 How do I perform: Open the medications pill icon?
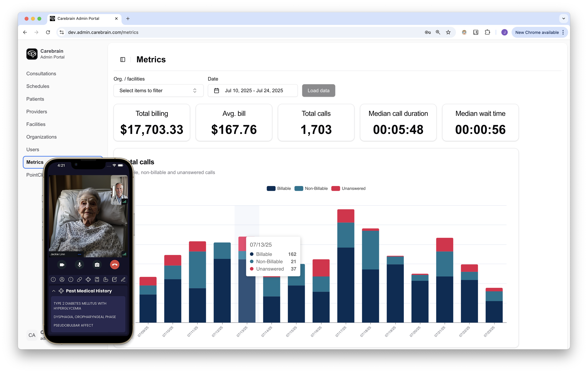(x=79, y=280)
